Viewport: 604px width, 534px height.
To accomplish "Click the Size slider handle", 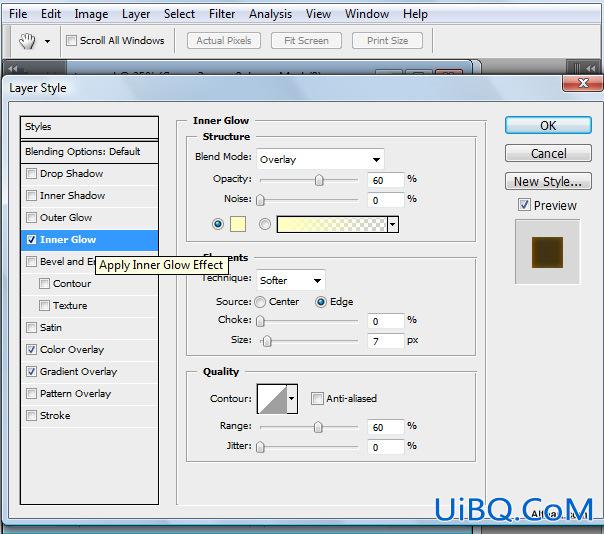I will [267, 341].
